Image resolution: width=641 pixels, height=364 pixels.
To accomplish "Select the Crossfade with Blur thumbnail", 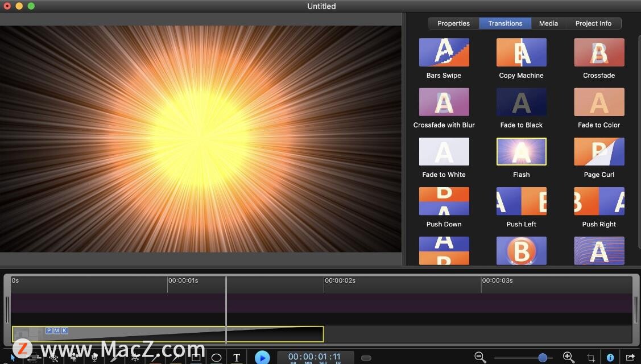I will 444,102.
